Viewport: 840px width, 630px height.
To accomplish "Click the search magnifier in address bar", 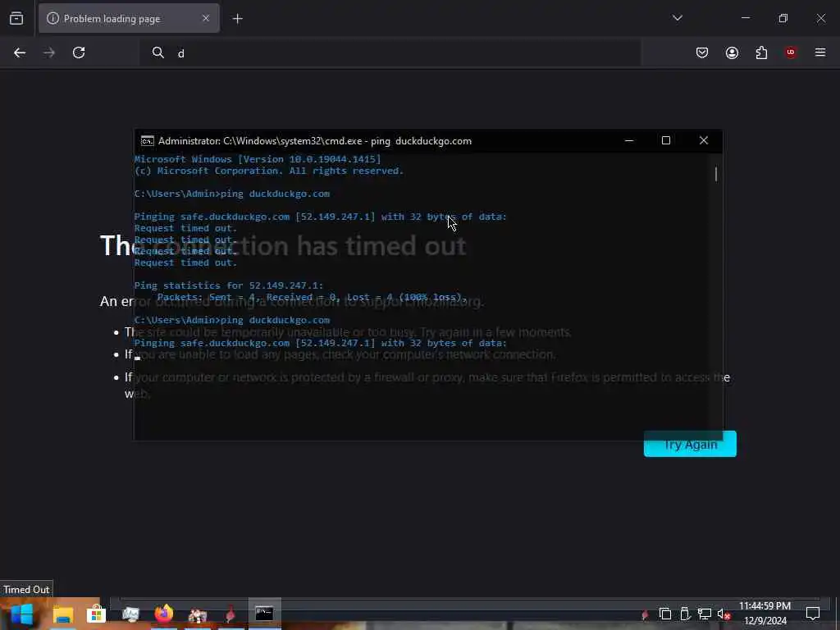I will pyautogui.click(x=158, y=52).
